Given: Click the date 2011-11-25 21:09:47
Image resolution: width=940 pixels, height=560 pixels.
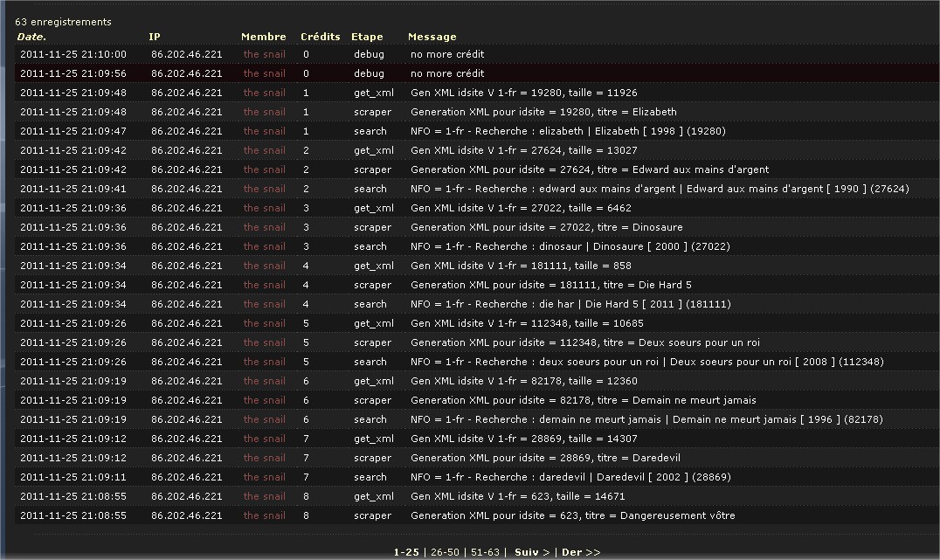Looking at the screenshot, I should pos(73,131).
